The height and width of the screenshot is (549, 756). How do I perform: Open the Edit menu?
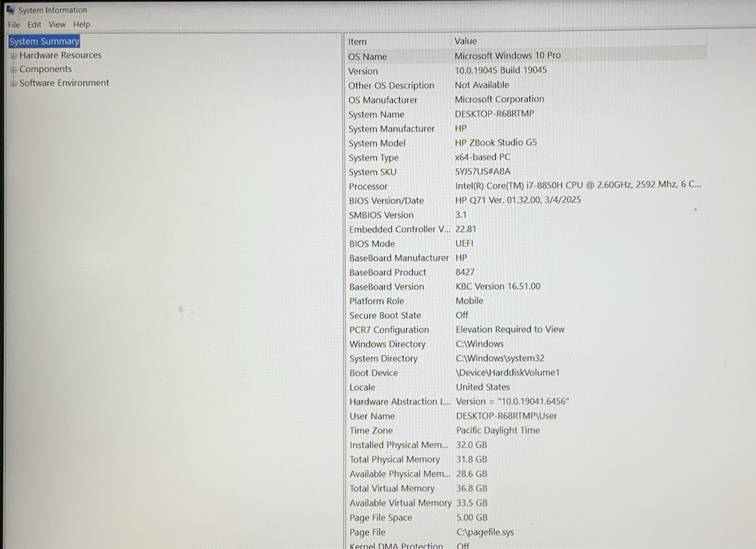[x=34, y=25]
